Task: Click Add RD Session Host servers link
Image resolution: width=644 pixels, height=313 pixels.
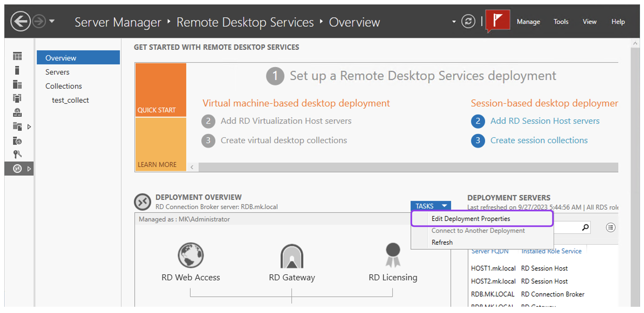Action: tap(545, 121)
